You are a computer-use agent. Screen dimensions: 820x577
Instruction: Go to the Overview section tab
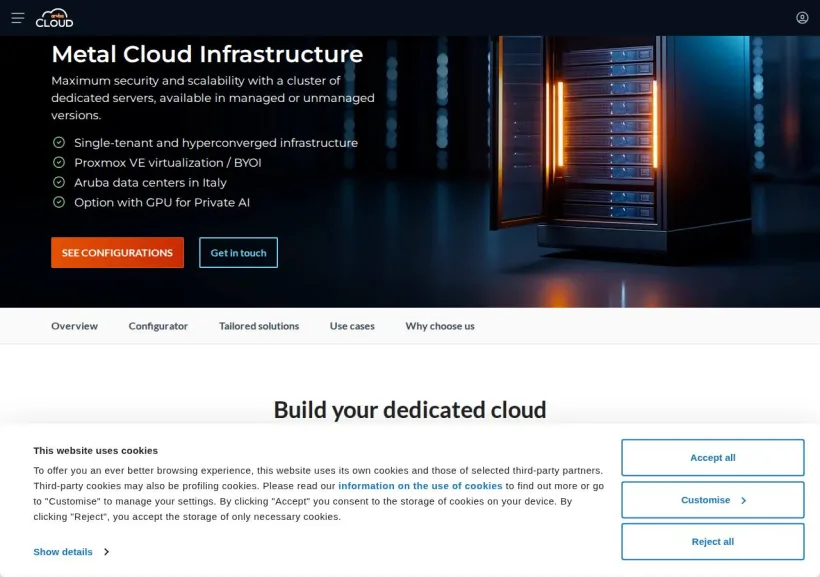coord(74,326)
